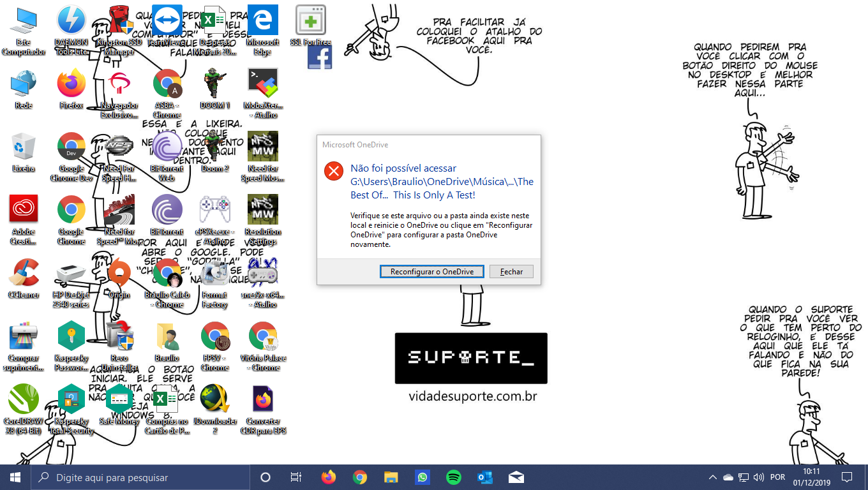Select Lixeira recycle bin icon
Viewport: 868px width, 490px height.
[24, 153]
